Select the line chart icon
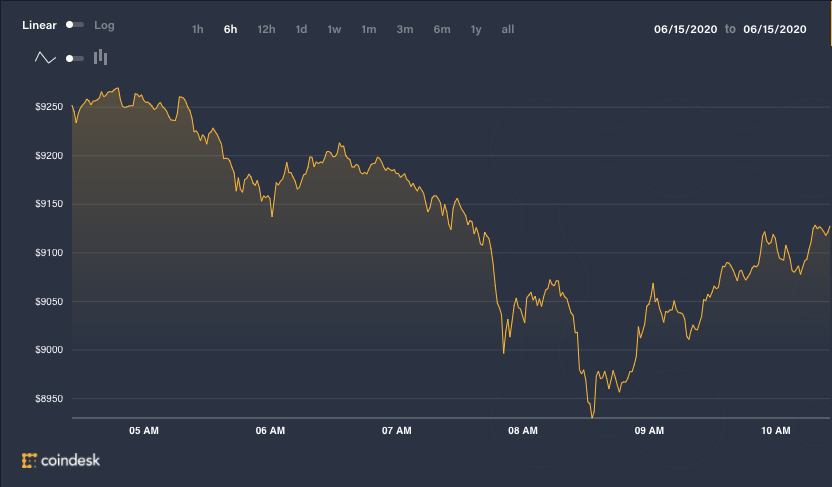This screenshot has width=832, height=487. [45, 58]
